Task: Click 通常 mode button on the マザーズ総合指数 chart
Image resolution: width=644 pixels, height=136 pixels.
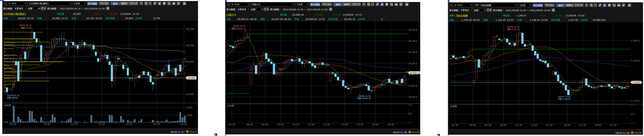Action: pyautogui.click(x=560, y=5)
